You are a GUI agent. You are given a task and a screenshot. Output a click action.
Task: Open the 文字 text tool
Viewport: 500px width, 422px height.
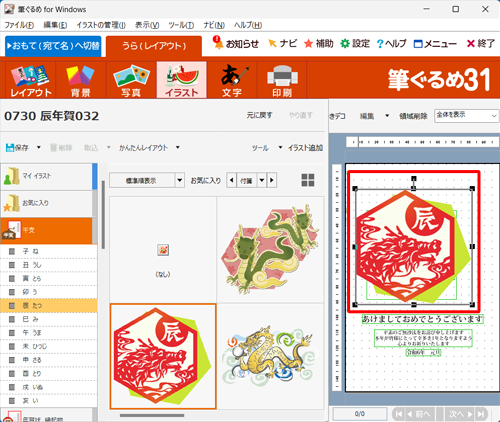pyautogui.click(x=232, y=80)
